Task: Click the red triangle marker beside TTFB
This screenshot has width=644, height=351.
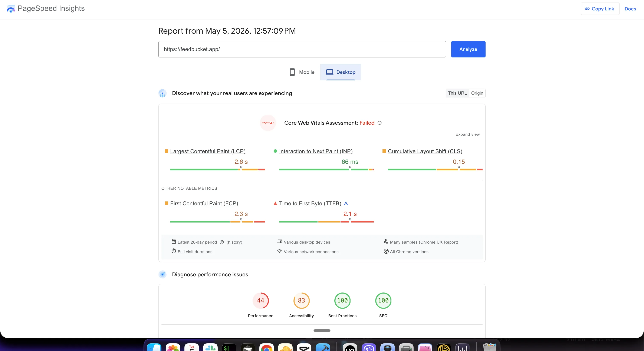Action: click(x=275, y=203)
